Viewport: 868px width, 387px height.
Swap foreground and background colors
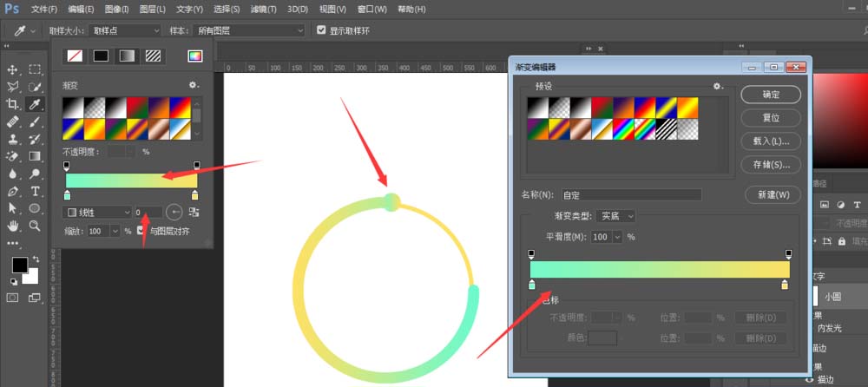pyautogui.click(x=36, y=259)
